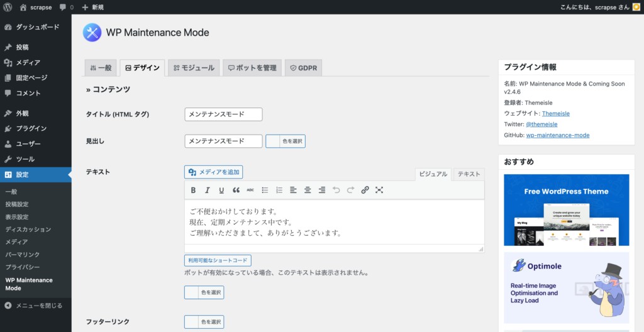Open the ツール menu
The image size is (644, 332).
coord(36,159)
